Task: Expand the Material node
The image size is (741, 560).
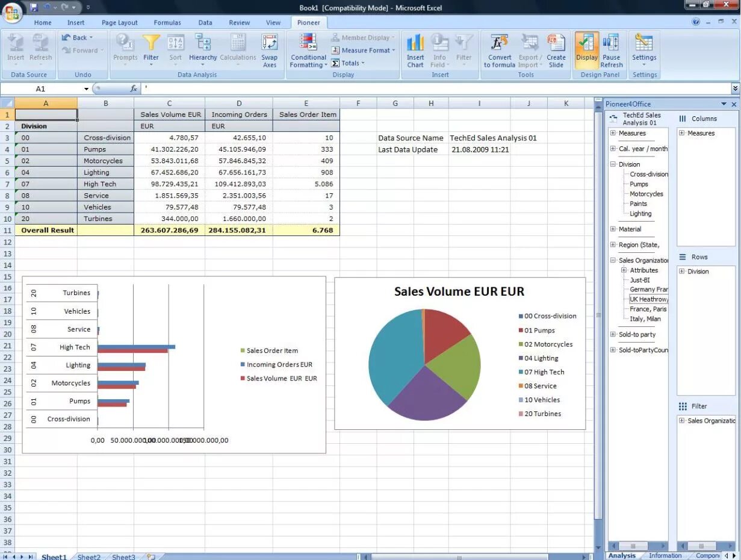Action: coord(613,229)
